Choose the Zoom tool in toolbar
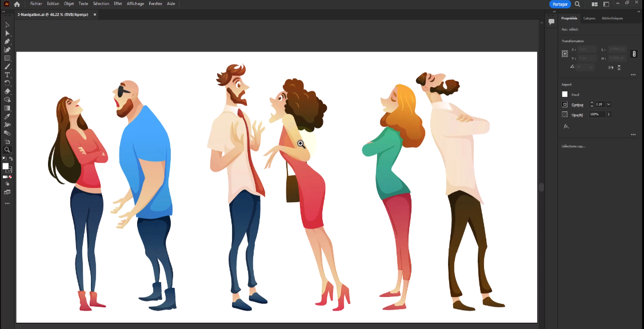Viewport: 644px width, 329px height. click(x=7, y=150)
